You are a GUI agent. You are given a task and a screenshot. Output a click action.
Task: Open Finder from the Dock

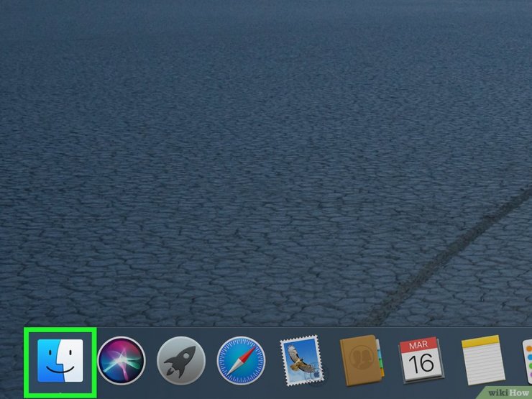(x=60, y=361)
